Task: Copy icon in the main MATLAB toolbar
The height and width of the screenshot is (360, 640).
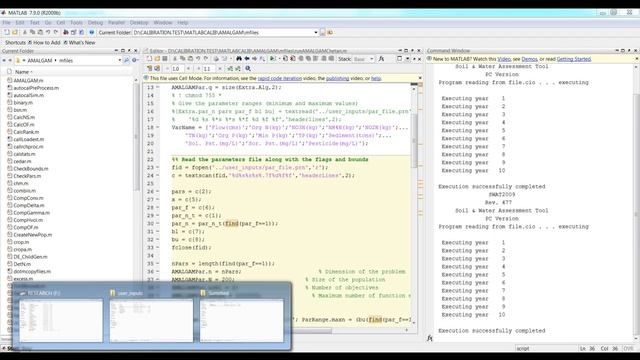Action: [x=32, y=32]
